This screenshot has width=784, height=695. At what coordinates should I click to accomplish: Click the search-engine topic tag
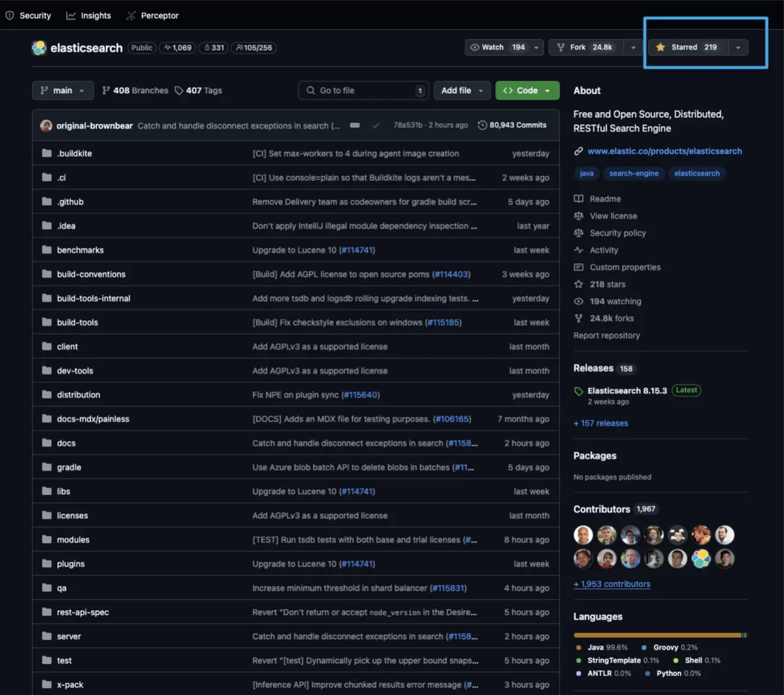coord(634,173)
